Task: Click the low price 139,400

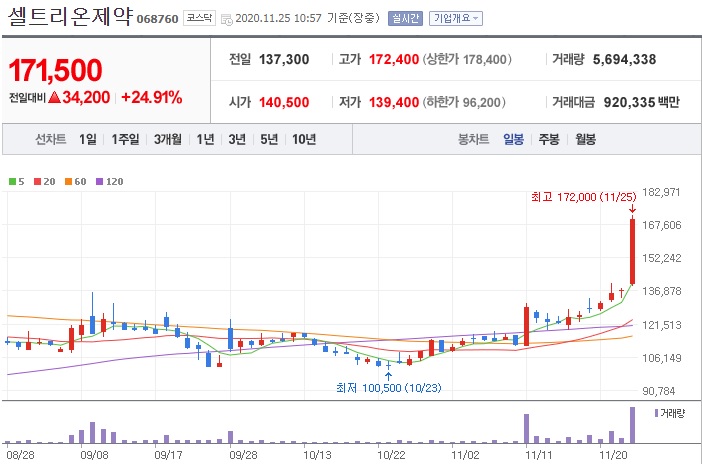Action: click(x=394, y=102)
